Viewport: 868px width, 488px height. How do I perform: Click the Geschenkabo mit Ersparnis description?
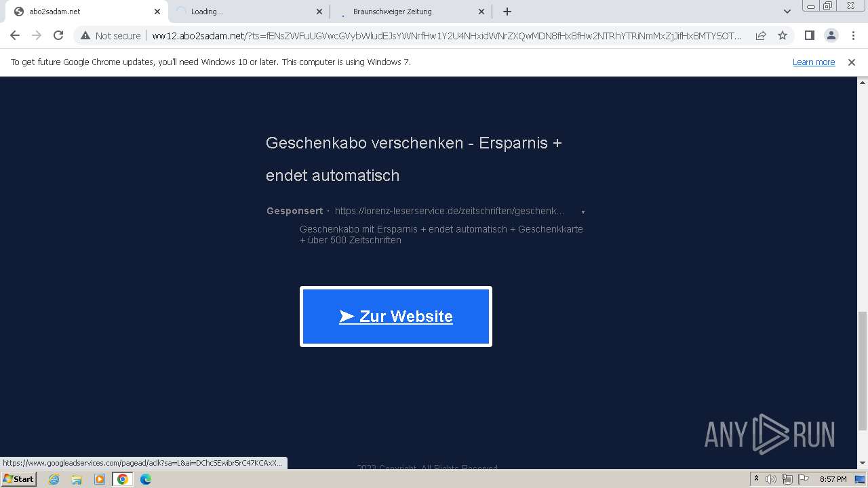(441, 235)
